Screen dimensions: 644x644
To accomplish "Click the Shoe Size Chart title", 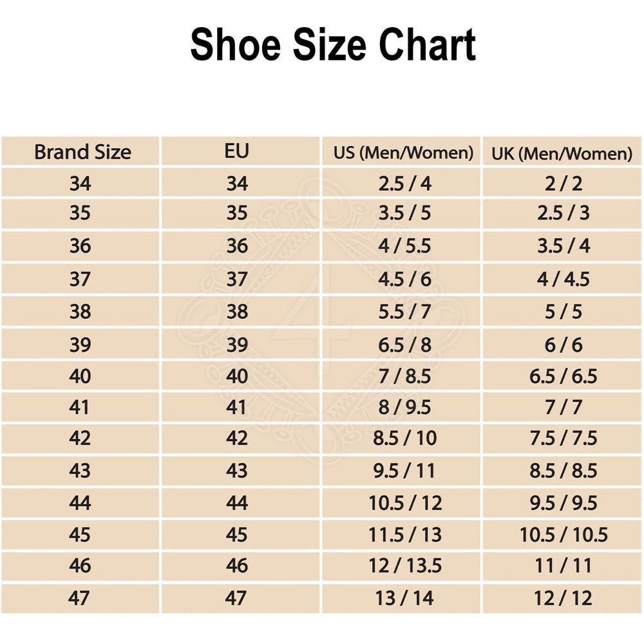I will point(333,45).
